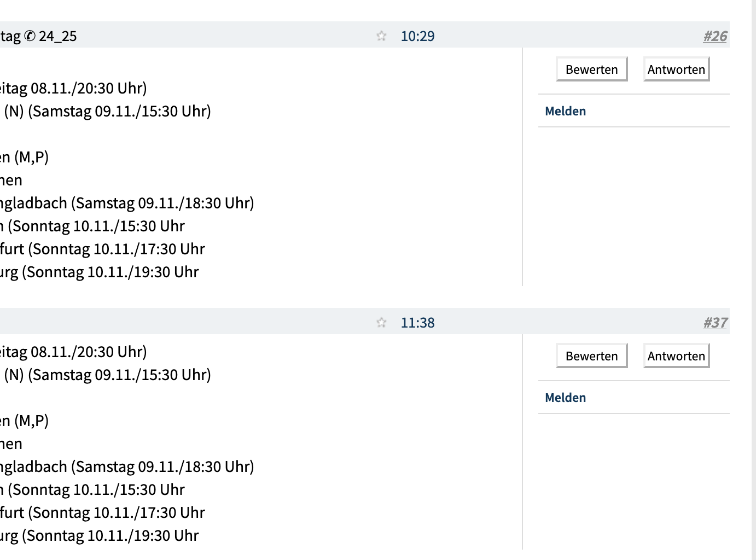Image resolution: width=756 pixels, height=560 pixels.
Task: Select the star next to the 10:29 timestamp
Action: point(381,36)
